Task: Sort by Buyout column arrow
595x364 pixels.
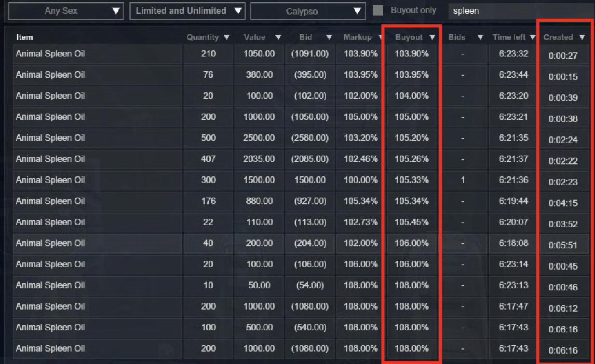Action: coord(432,37)
